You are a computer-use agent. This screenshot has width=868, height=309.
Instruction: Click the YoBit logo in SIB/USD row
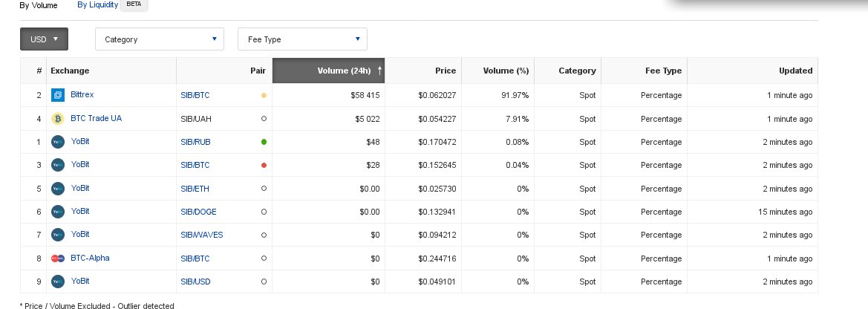pos(58,282)
